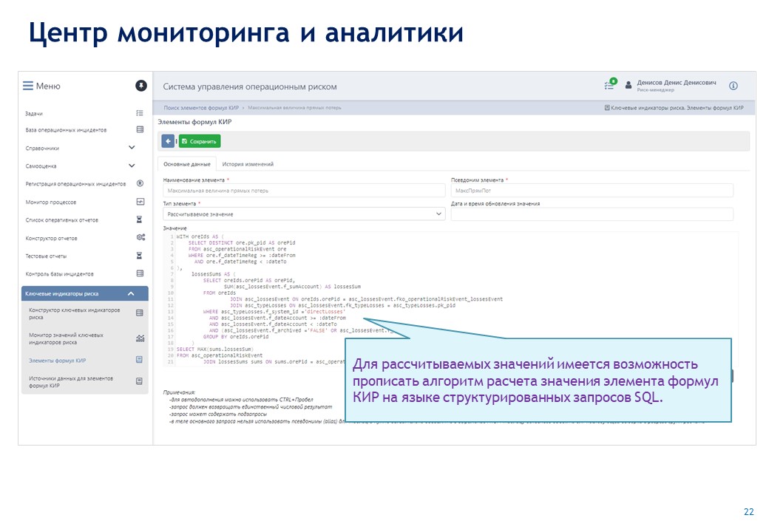769x532 pixels.
Task: Click the Элементы формул КИР icon
Action: coord(139,360)
